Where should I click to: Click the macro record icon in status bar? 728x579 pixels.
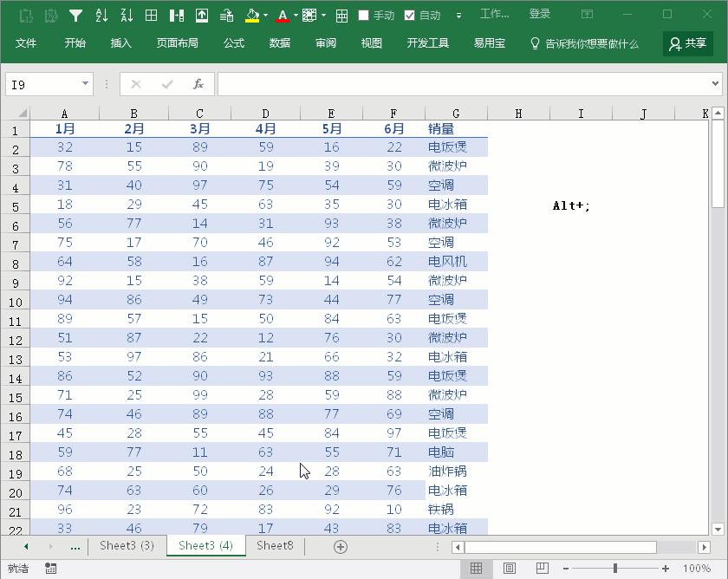[51, 569]
